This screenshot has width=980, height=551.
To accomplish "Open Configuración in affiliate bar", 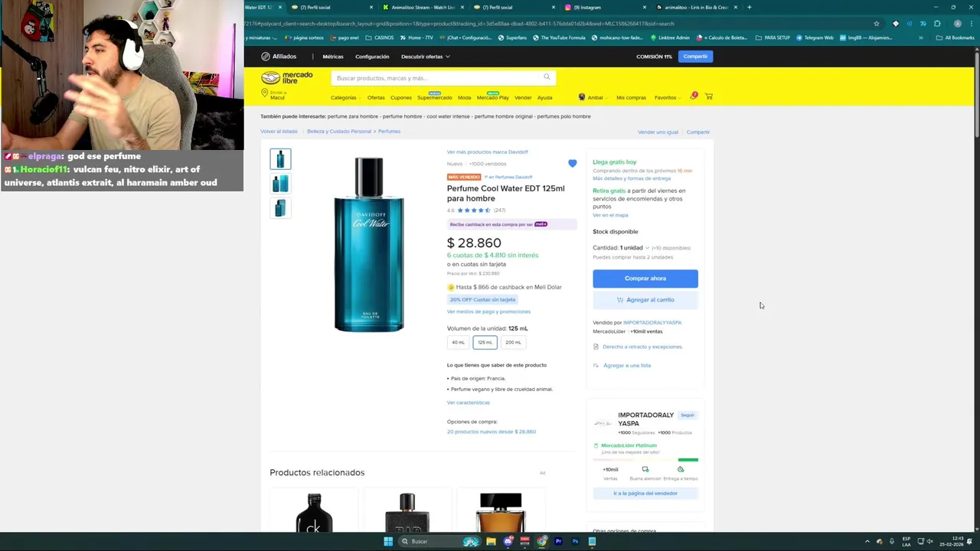I will tap(372, 57).
